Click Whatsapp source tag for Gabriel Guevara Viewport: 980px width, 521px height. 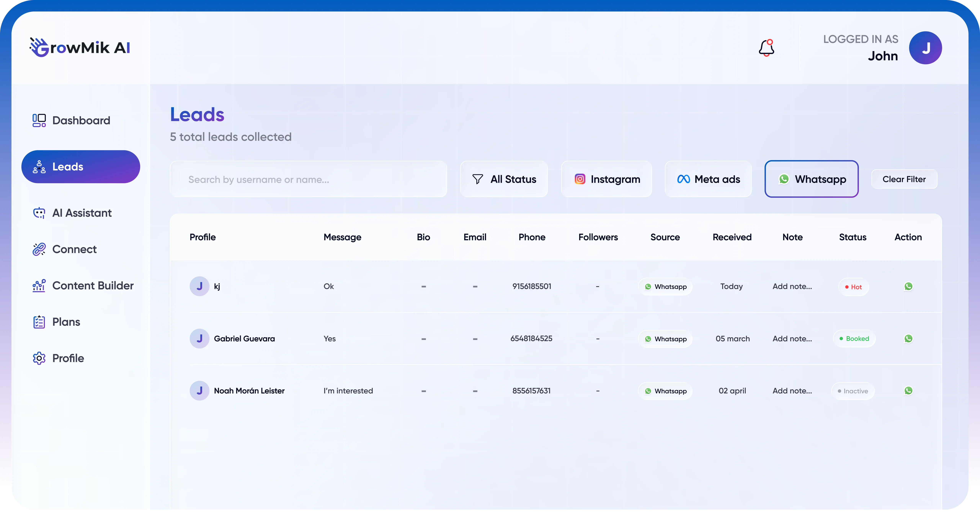click(x=665, y=339)
